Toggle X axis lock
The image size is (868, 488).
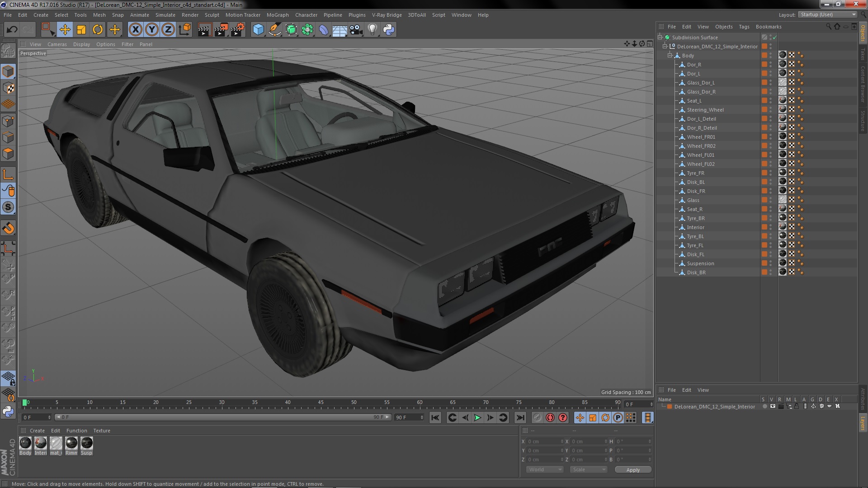pos(135,30)
